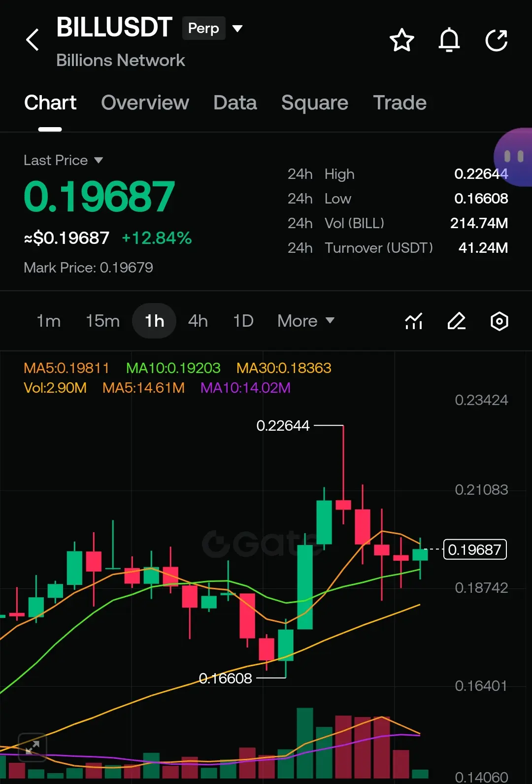Select the 1m timeframe
532x784 pixels.
point(49,321)
